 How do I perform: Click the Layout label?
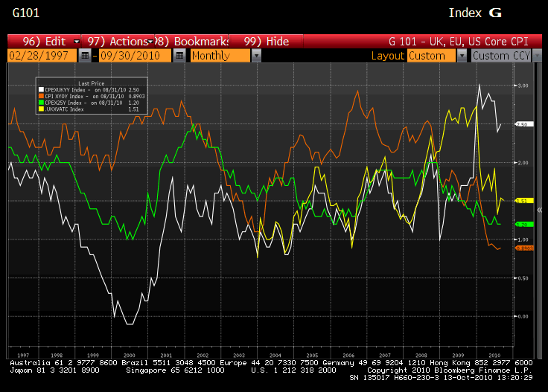pos(388,56)
